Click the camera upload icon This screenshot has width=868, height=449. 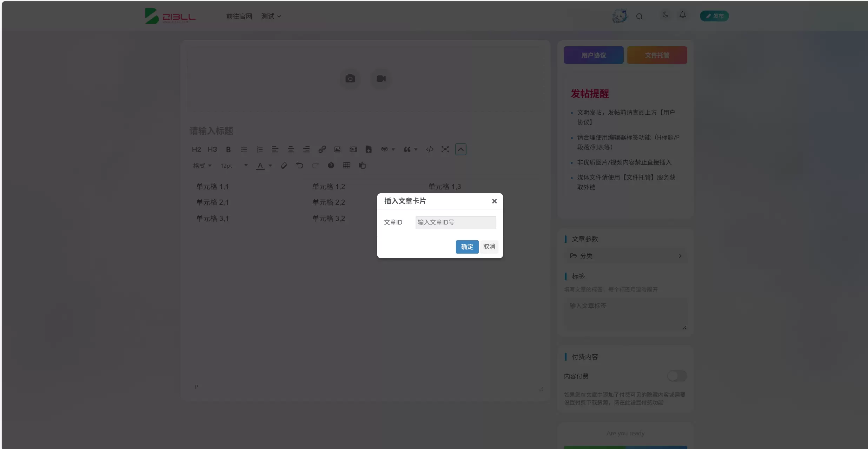pos(350,79)
